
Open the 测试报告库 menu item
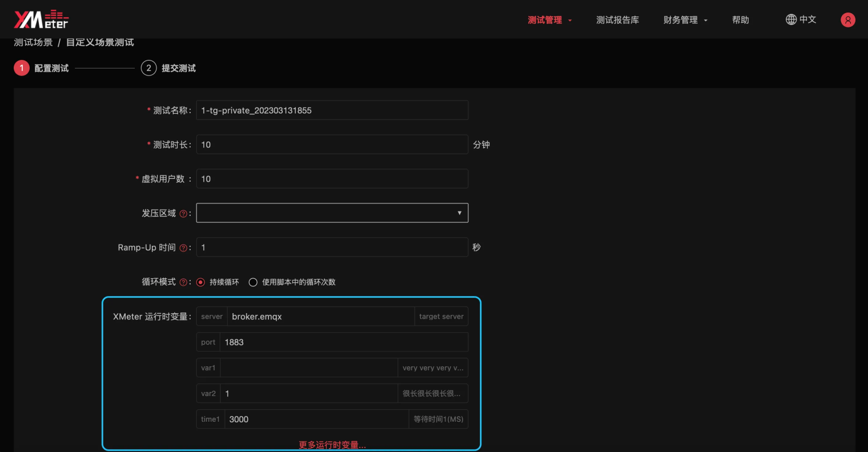618,19
